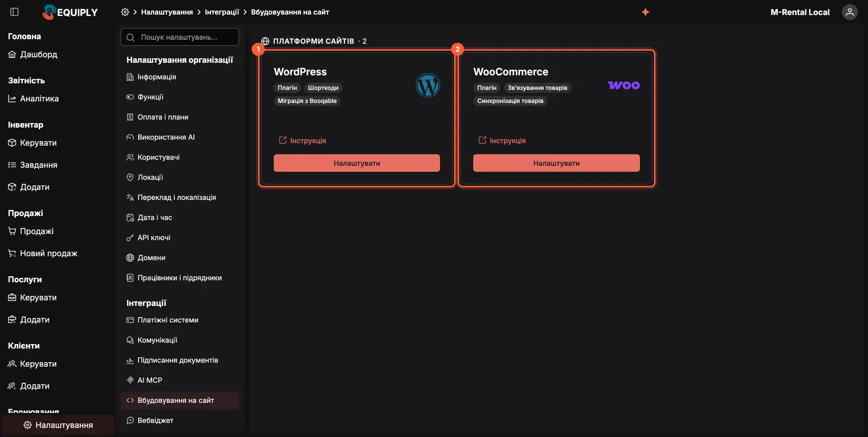The width and height of the screenshot is (868, 437).
Task: Go to Підписання документів
Action: [180, 360]
